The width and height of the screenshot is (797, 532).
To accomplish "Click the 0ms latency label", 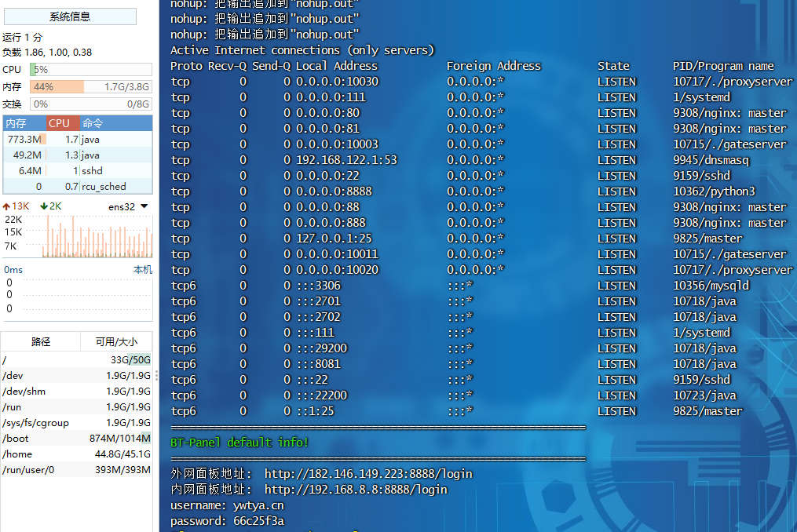I will [13, 270].
